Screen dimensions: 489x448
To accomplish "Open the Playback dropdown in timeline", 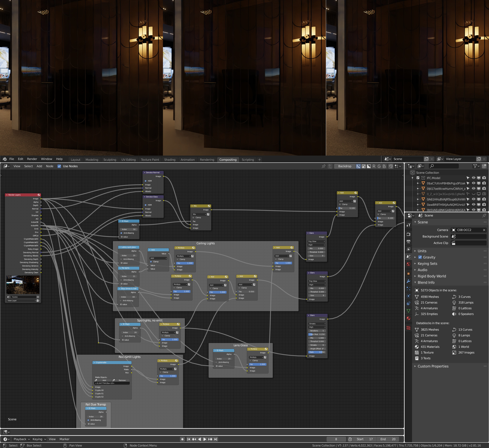I will click(22, 439).
